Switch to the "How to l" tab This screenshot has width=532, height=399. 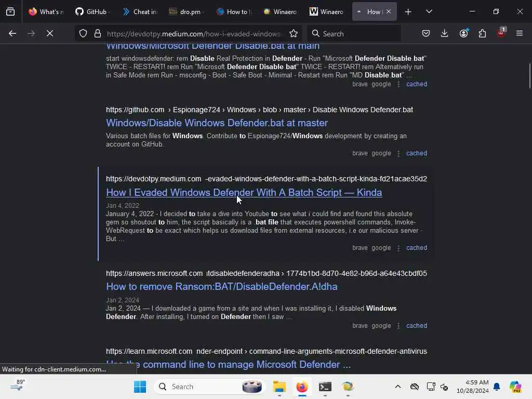[233, 11]
